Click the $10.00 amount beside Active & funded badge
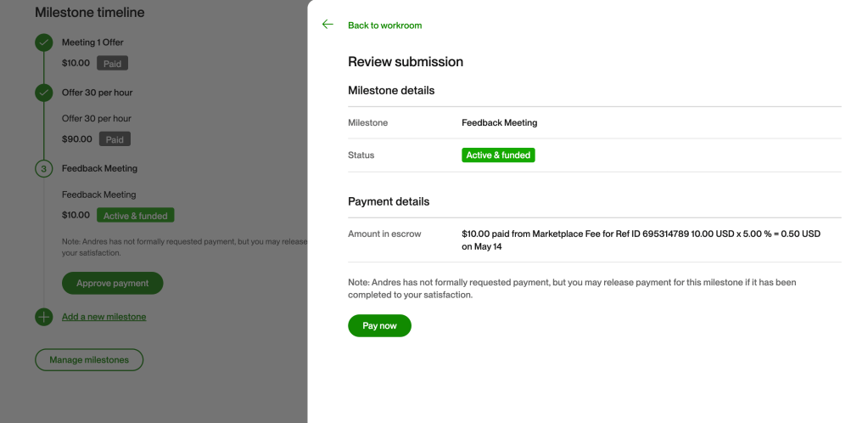868x423 pixels. point(76,215)
